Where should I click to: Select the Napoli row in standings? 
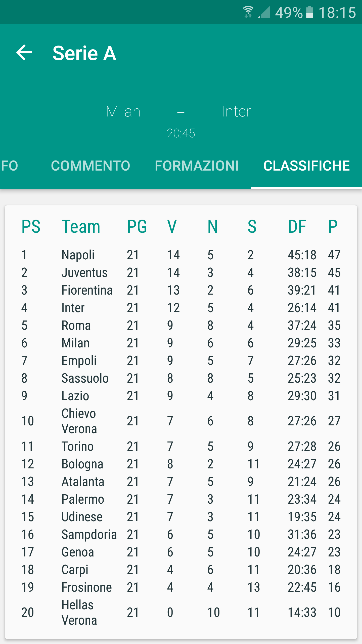(x=181, y=255)
